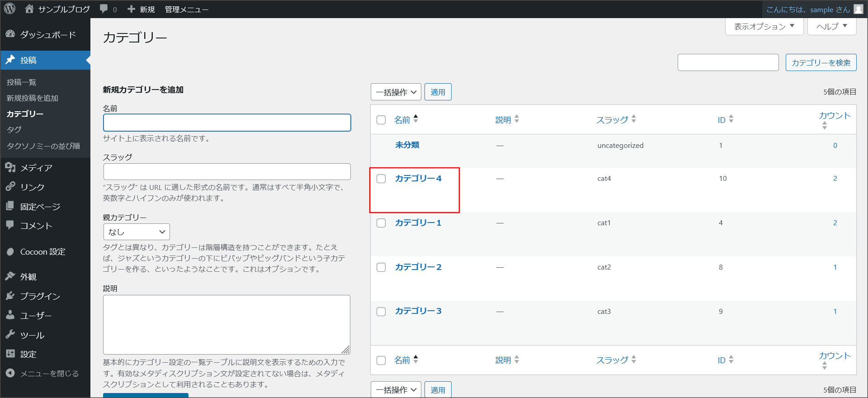This screenshot has width=868, height=398.
Task: Expand the 表示オプション panel
Action: click(x=764, y=27)
